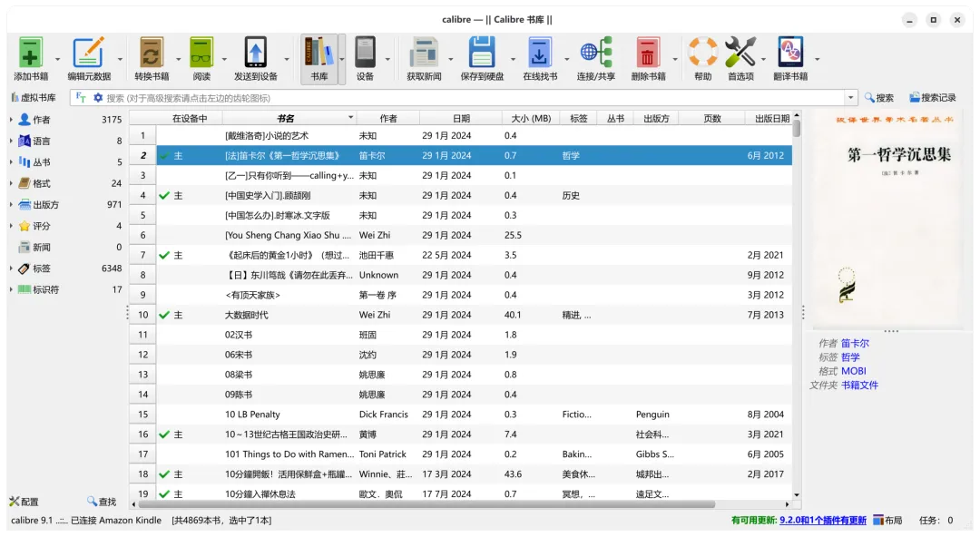Click the Device (设备) icon
The width and height of the screenshot is (980, 537).
365,53
